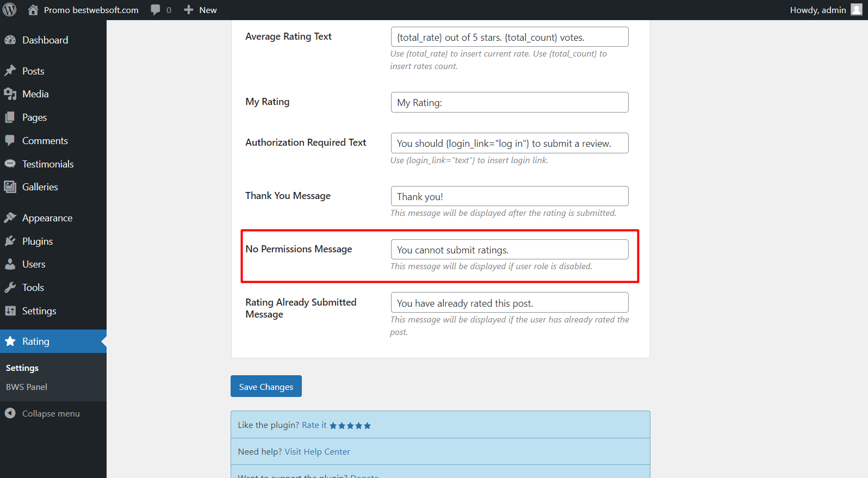This screenshot has height=478, width=868.
Task: Click the Dashboard gauge icon
Action: click(10, 40)
